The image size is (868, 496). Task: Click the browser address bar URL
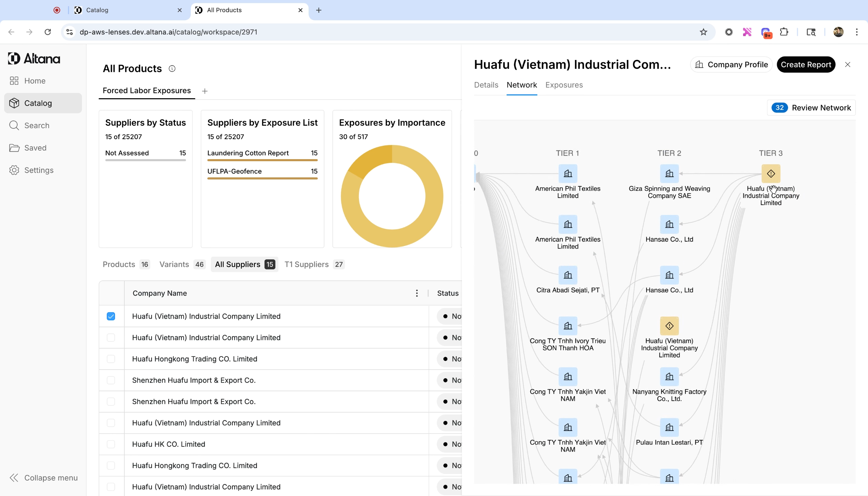click(x=168, y=32)
